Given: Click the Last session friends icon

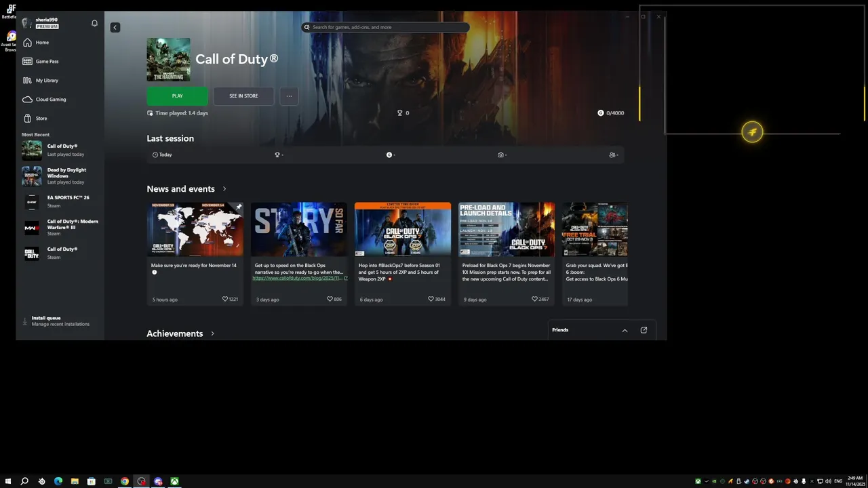Looking at the screenshot, I should point(612,155).
